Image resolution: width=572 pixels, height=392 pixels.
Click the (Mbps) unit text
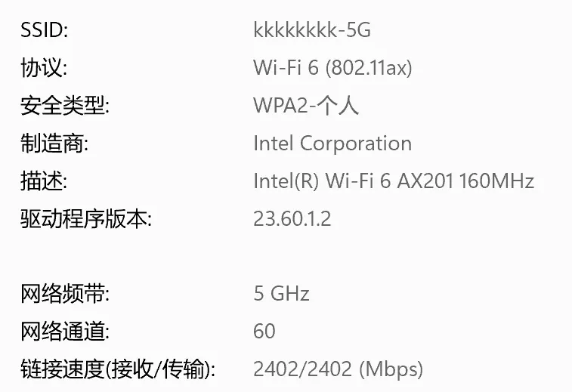391,369
